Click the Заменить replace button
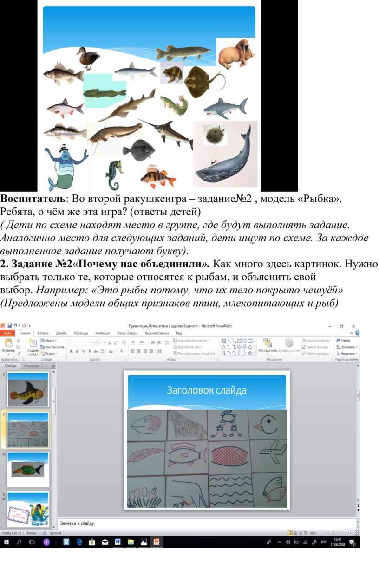379x588 pixels. 346,347
